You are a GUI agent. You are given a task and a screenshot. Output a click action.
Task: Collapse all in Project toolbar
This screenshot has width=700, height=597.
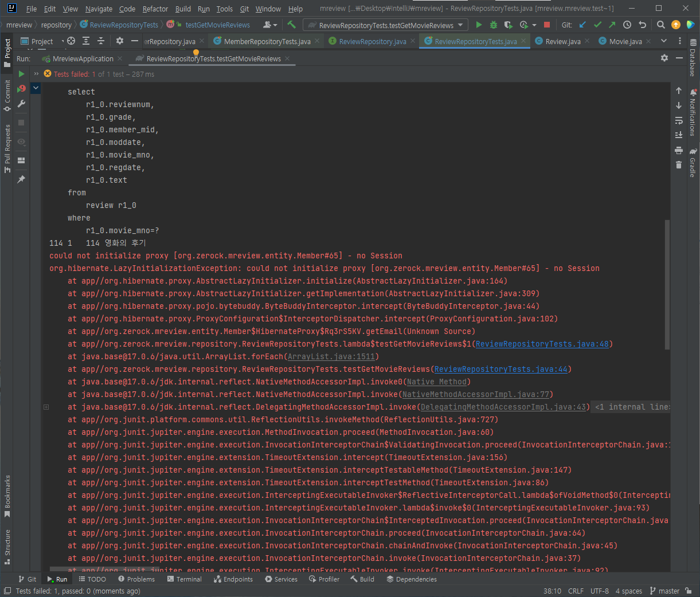[x=101, y=41]
